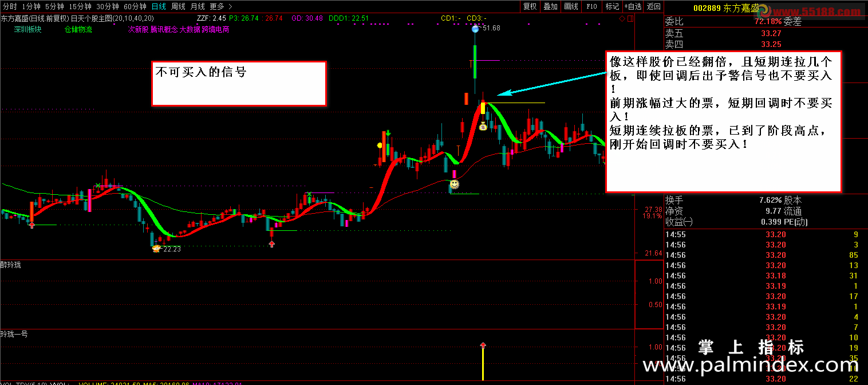Screen dimensions: 868x385
Task: Switch to the 60分钟 chart period
Action: [x=135, y=6]
